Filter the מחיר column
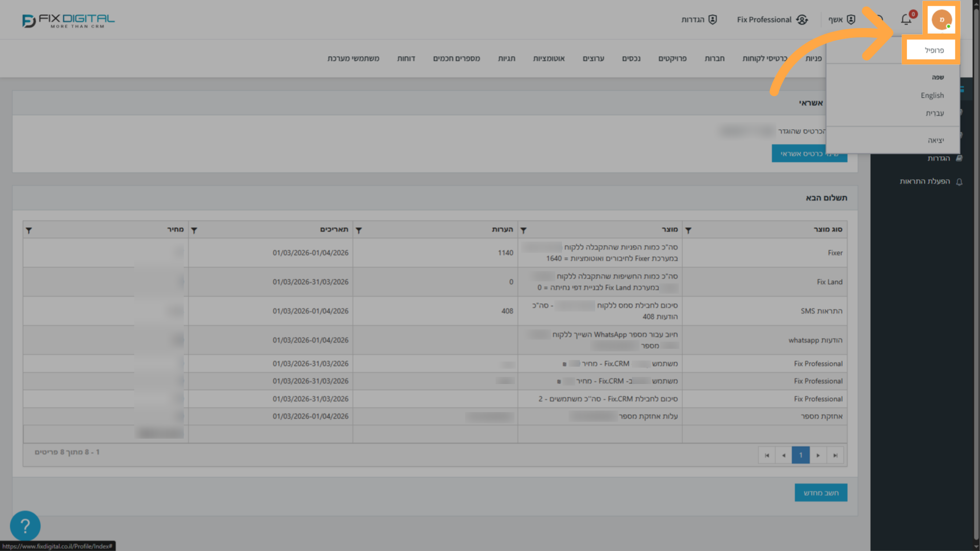Image resolution: width=980 pixels, height=551 pixels. point(29,230)
